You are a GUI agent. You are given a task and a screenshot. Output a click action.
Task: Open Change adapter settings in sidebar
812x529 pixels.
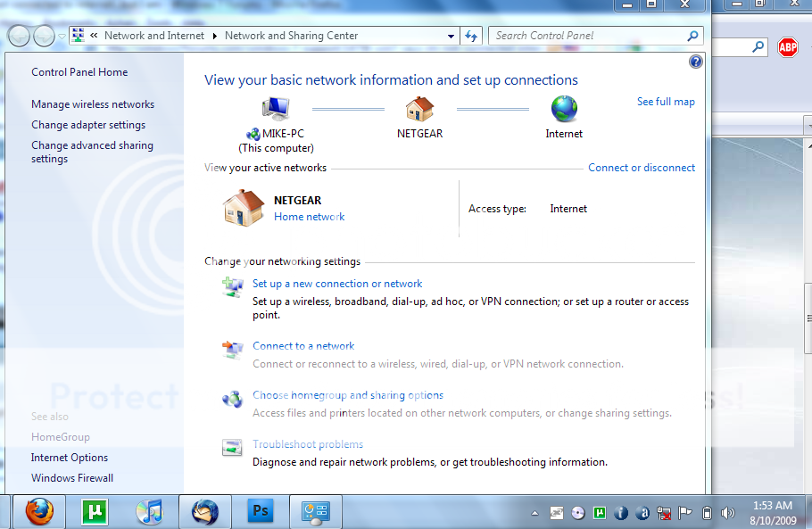(88, 125)
